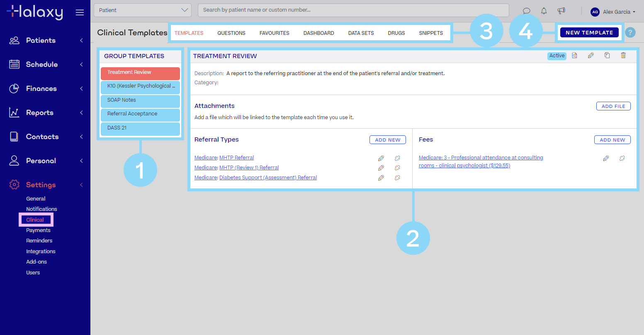Viewport: 644px width, 335px height.
Task: Open the MHTP Referral link
Action: pos(236,157)
